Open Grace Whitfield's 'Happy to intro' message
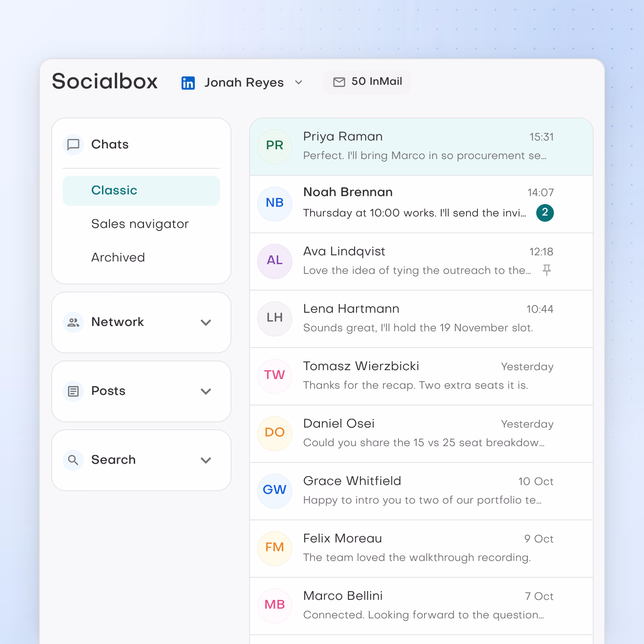The image size is (644, 644). pos(422,500)
